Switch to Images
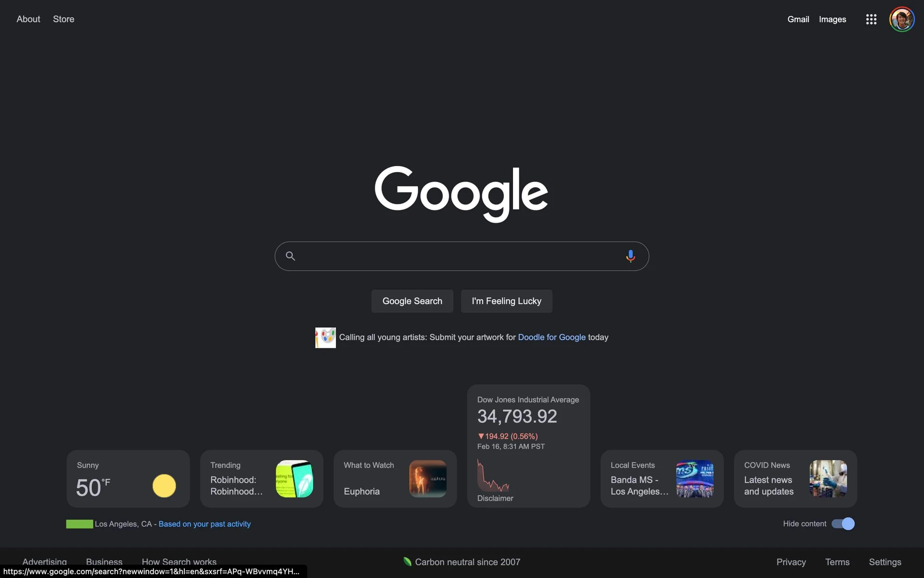The image size is (924, 578). [832, 19]
